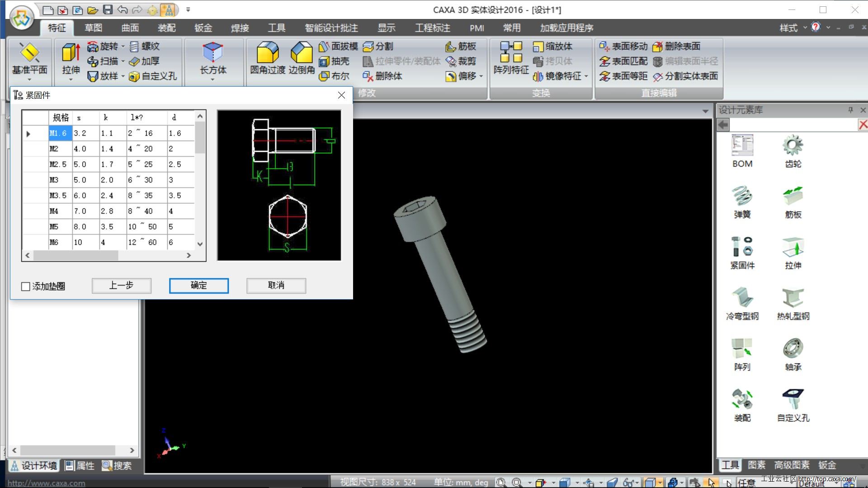Open the www.caxa.com link
The height and width of the screenshot is (488, 868).
(x=46, y=483)
